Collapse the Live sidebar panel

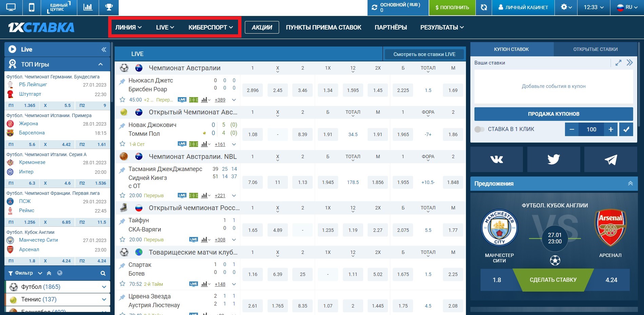click(x=104, y=50)
